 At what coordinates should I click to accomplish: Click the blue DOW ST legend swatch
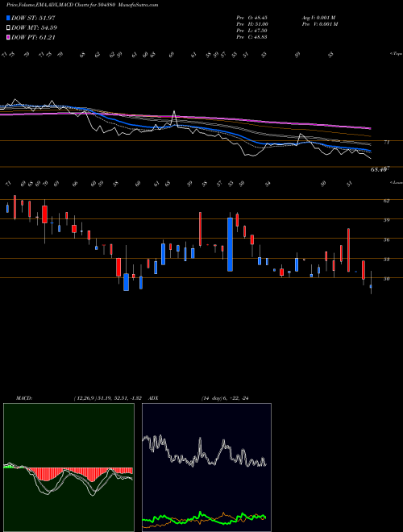tap(8, 18)
